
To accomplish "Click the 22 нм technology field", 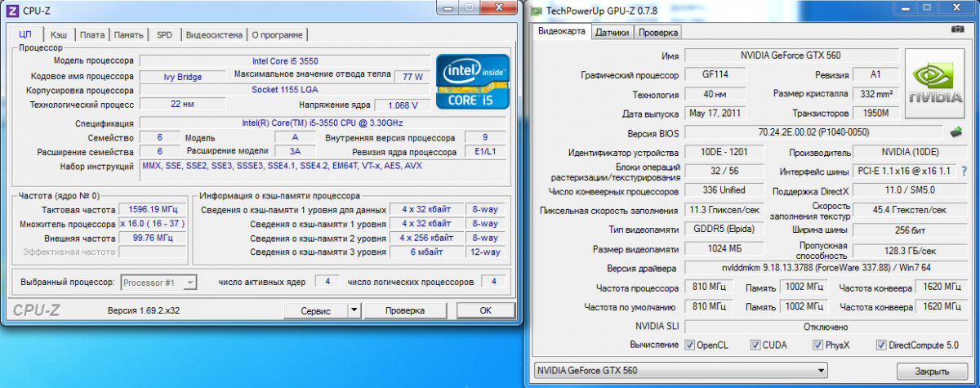I will click(183, 105).
